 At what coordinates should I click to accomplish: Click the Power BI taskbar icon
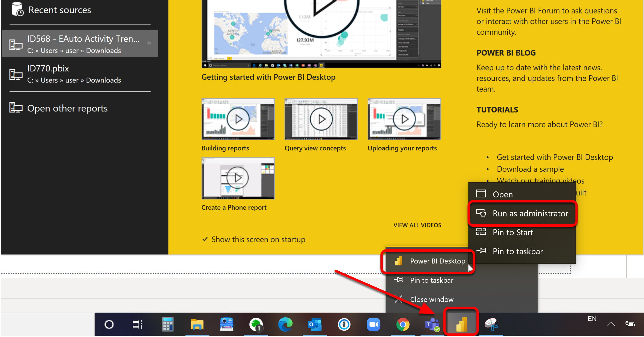coord(461,324)
